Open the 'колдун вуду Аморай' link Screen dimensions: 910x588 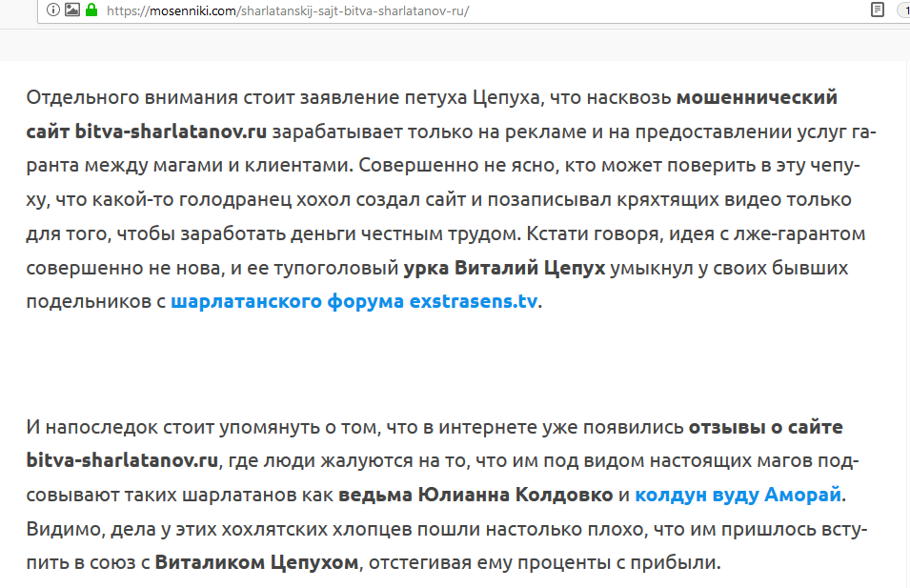point(738,495)
